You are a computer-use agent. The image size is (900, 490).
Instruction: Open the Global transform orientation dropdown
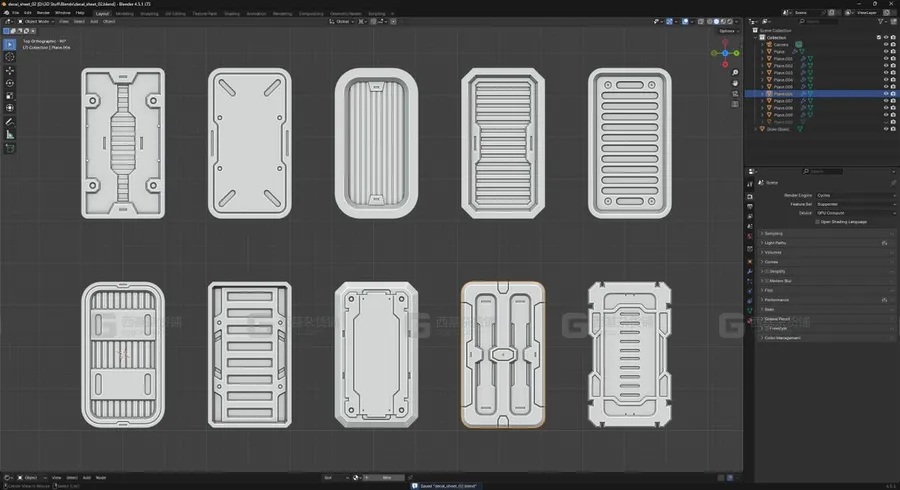(x=342, y=21)
